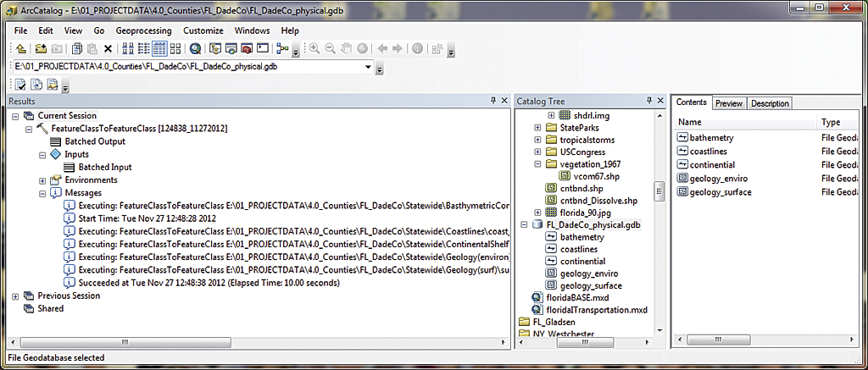The image size is (868, 370).
Task: Switch to the Preview tab
Action: (728, 103)
